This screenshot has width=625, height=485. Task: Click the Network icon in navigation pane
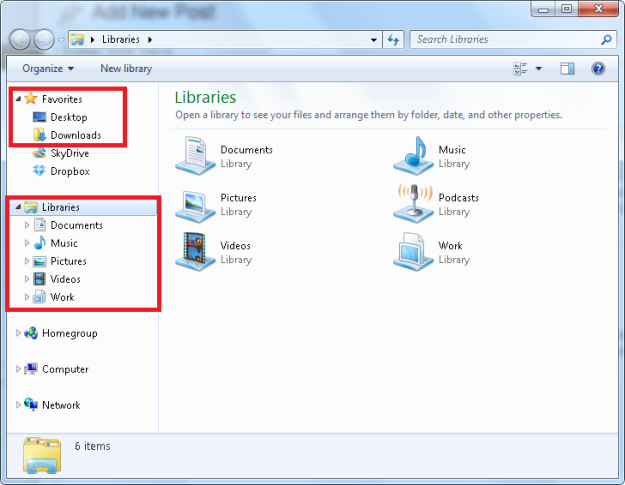31,404
